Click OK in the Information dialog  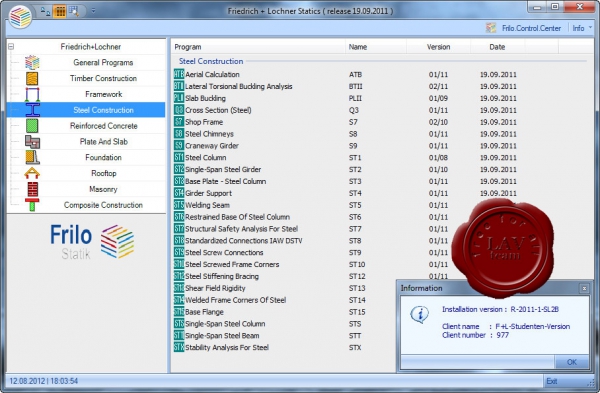tap(572, 362)
